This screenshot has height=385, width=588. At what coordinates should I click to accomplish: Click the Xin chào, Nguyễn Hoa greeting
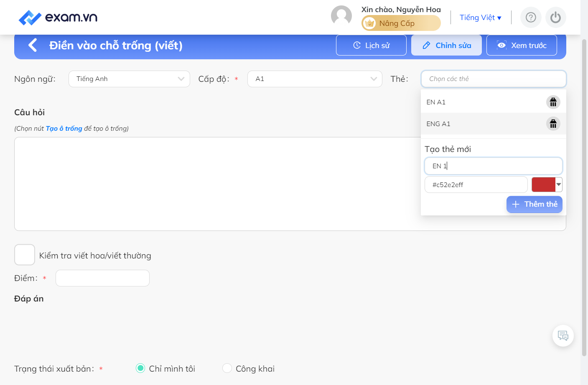pos(401,9)
